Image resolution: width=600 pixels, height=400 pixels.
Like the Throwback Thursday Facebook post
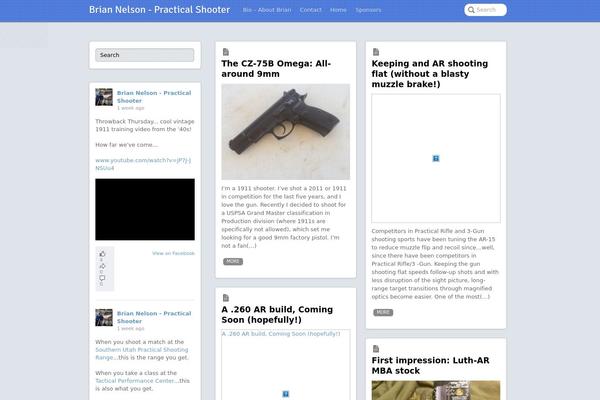(102, 254)
